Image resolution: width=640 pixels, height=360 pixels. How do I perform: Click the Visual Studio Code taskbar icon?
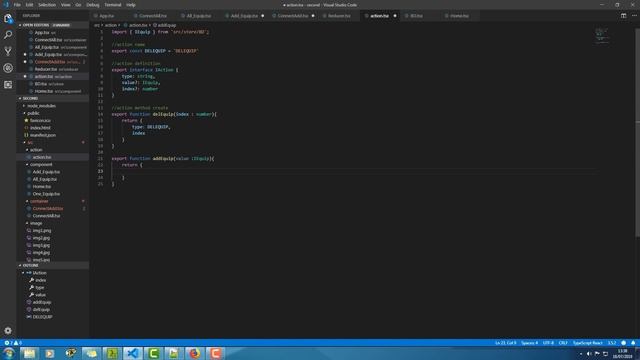133,353
